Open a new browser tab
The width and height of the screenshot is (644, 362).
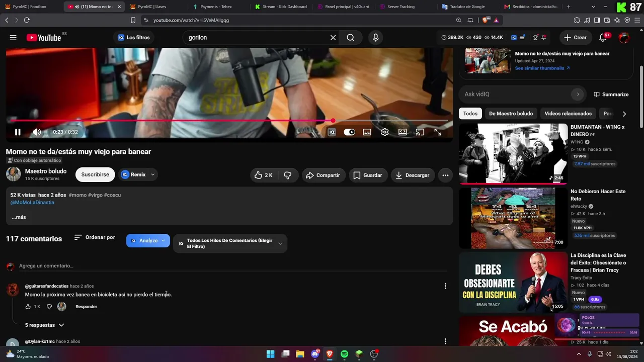coord(569,7)
